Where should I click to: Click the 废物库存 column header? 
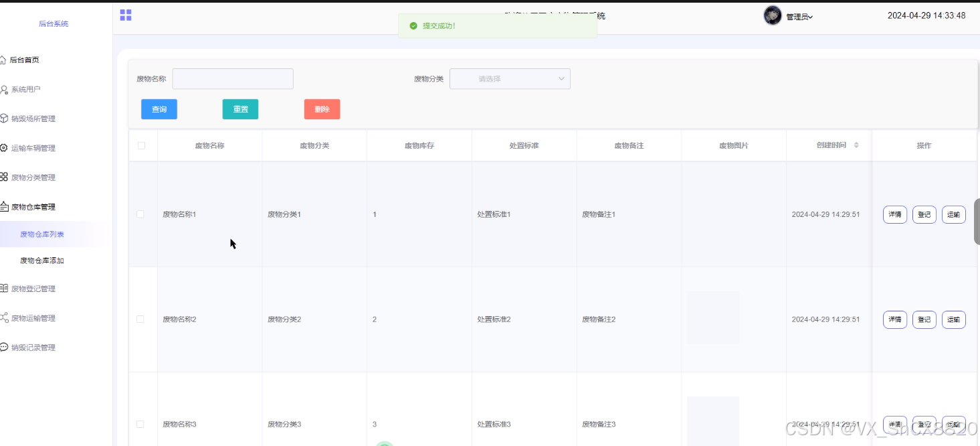click(419, 145)
